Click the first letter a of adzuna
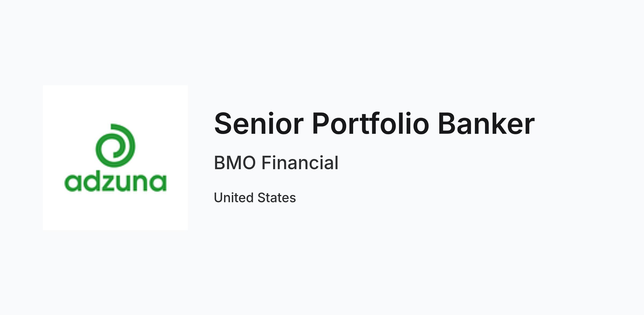The width and height of the screenshot is (644, 315). 73,183
